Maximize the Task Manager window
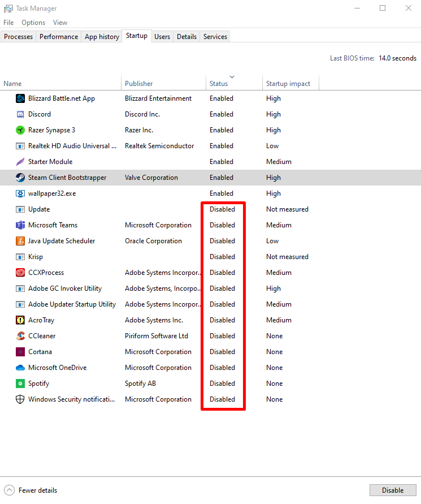 [x=383, y=8]
